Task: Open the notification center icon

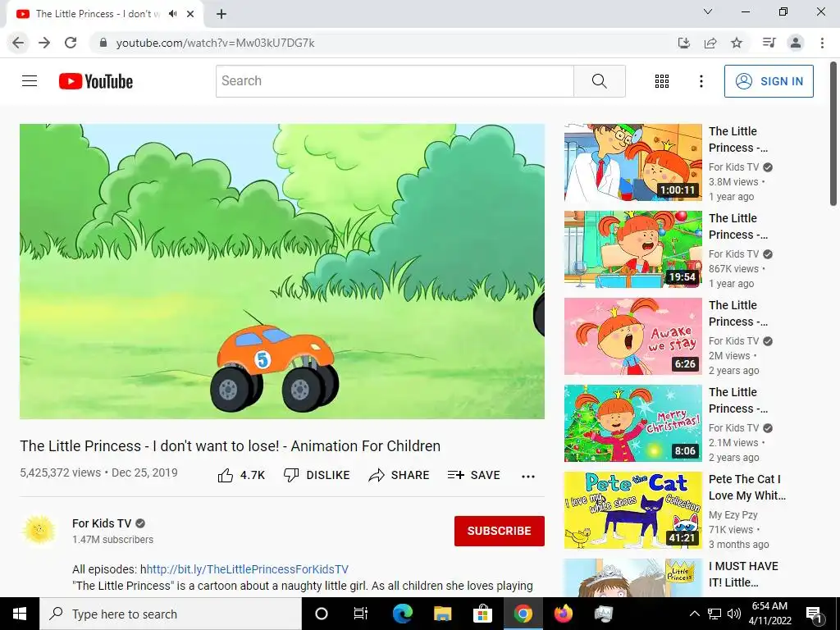Action: [x=815, y=614]
